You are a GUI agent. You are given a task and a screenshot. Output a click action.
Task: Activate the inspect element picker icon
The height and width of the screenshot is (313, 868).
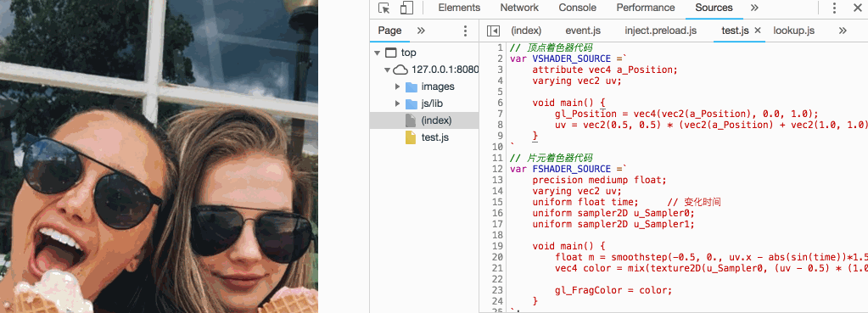click(x=384, y=8)
